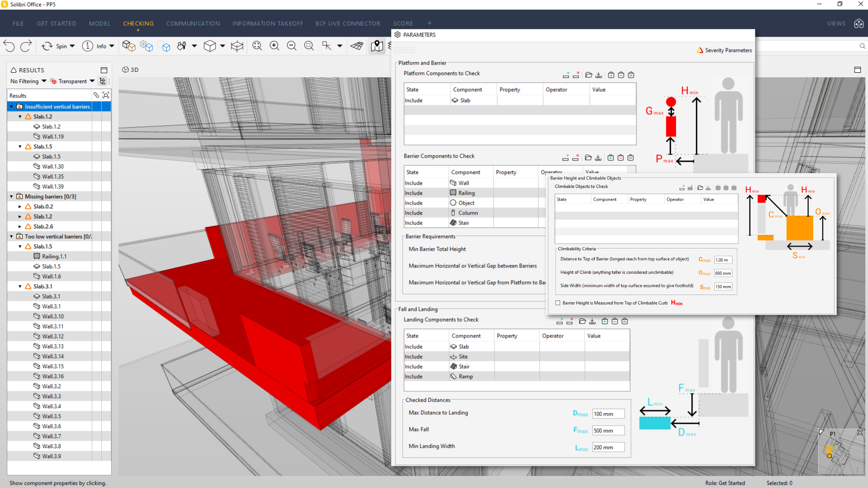
Task: Click the Max Fall value field
Action: point(608,431)
